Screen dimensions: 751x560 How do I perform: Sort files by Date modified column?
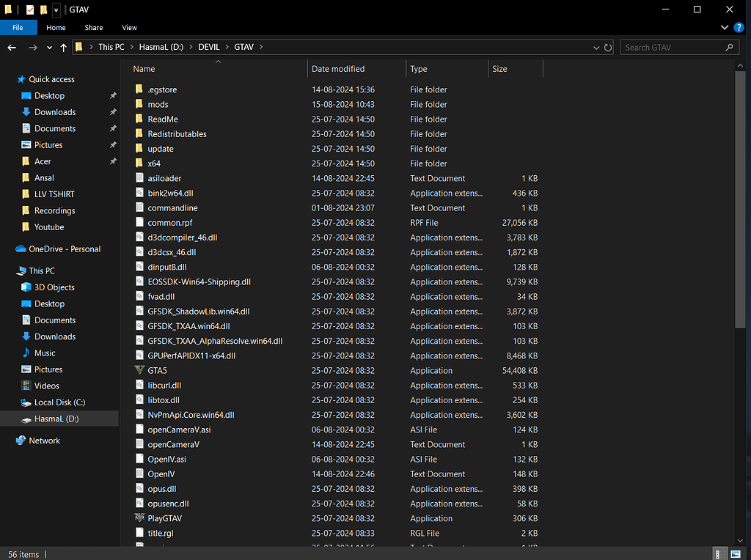tap(337, 69)
